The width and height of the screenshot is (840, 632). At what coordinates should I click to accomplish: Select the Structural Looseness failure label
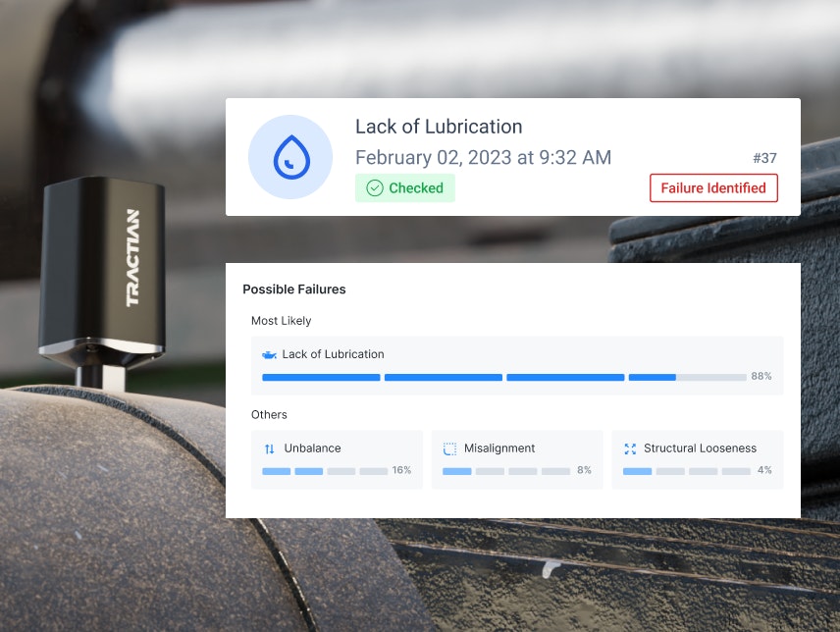tap(700, 448)
